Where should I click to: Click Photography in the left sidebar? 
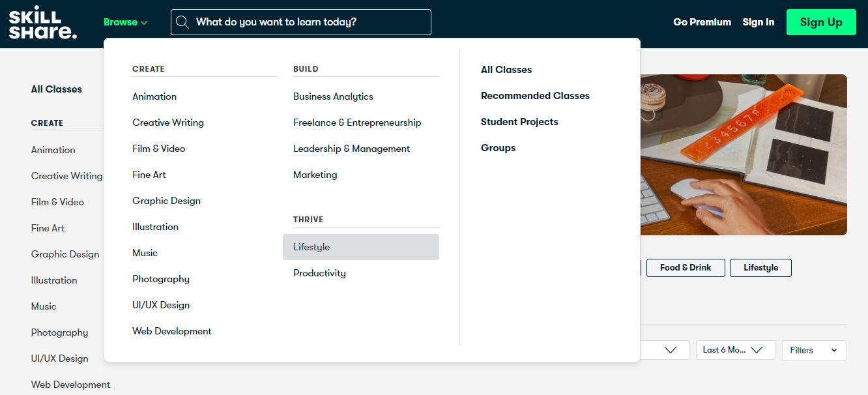coord(59,332)
